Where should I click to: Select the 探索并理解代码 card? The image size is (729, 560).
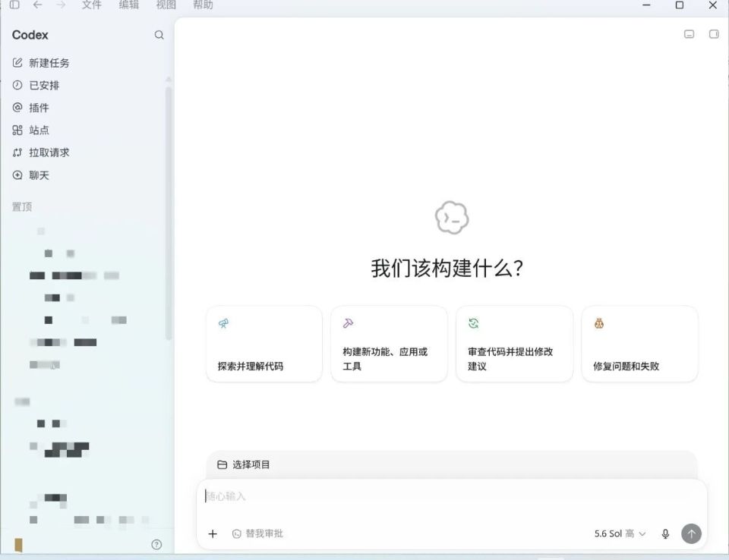264,344
